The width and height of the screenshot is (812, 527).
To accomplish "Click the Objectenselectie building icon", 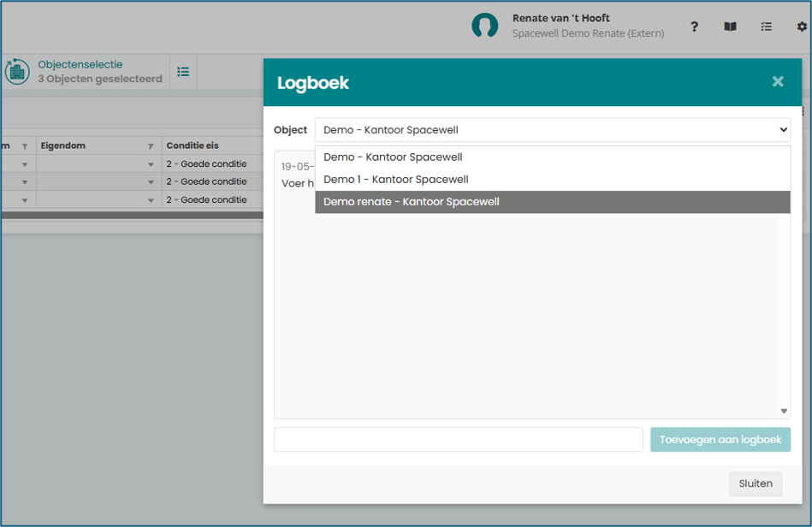I will pyautogui.click(x=17, y=72).
